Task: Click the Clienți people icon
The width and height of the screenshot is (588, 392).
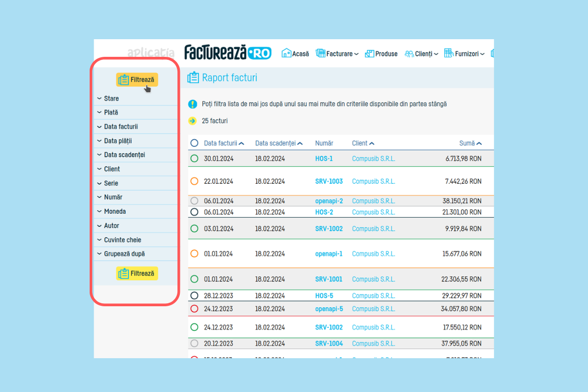Action: (x=409, y=54)
